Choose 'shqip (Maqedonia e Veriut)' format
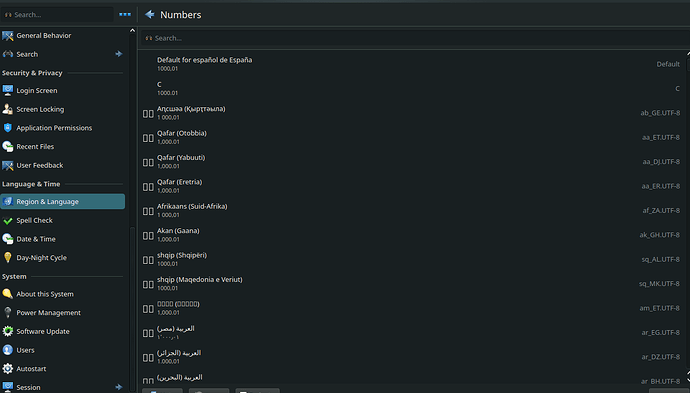This screenshot has height=393, width=690. pos(412,284)
